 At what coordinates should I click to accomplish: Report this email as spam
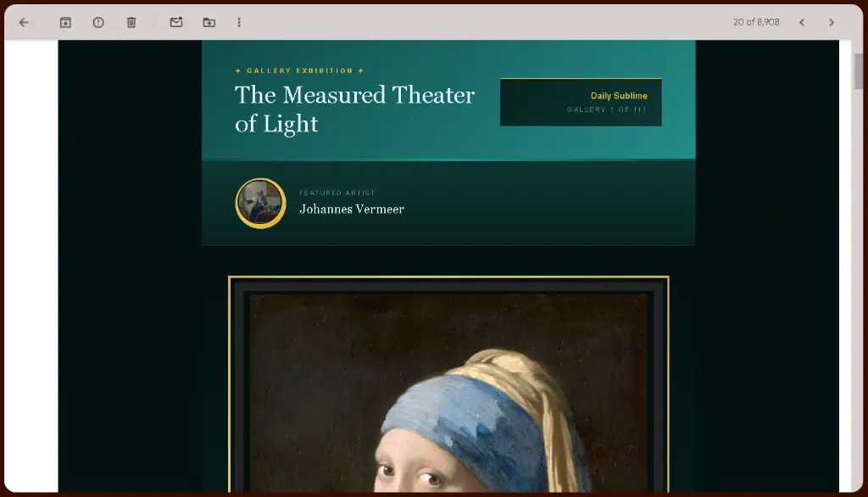click(x=98, y=22)
